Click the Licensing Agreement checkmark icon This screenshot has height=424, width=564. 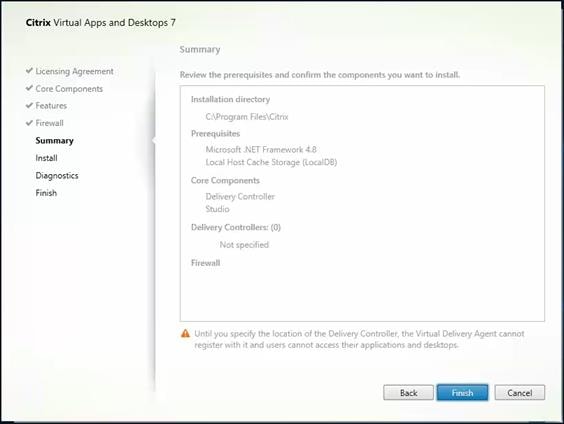coord(29,70)
